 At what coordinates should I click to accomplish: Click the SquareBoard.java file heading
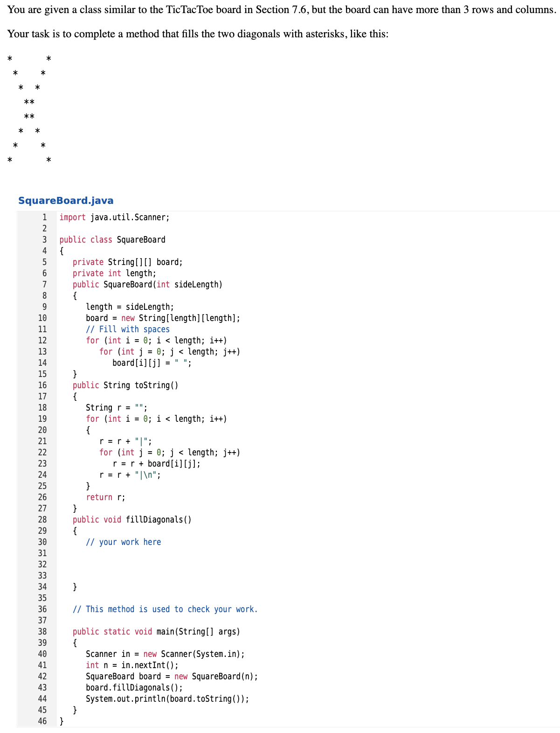(66, 201)
